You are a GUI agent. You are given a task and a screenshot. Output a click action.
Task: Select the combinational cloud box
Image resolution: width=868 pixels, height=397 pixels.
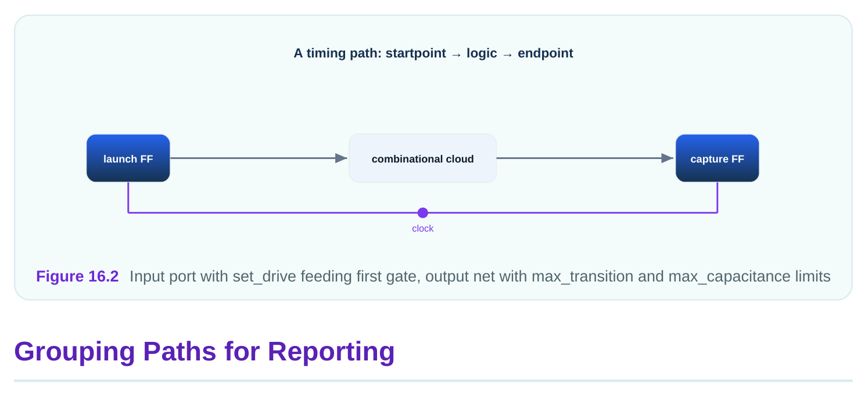[x=422, y=158]
